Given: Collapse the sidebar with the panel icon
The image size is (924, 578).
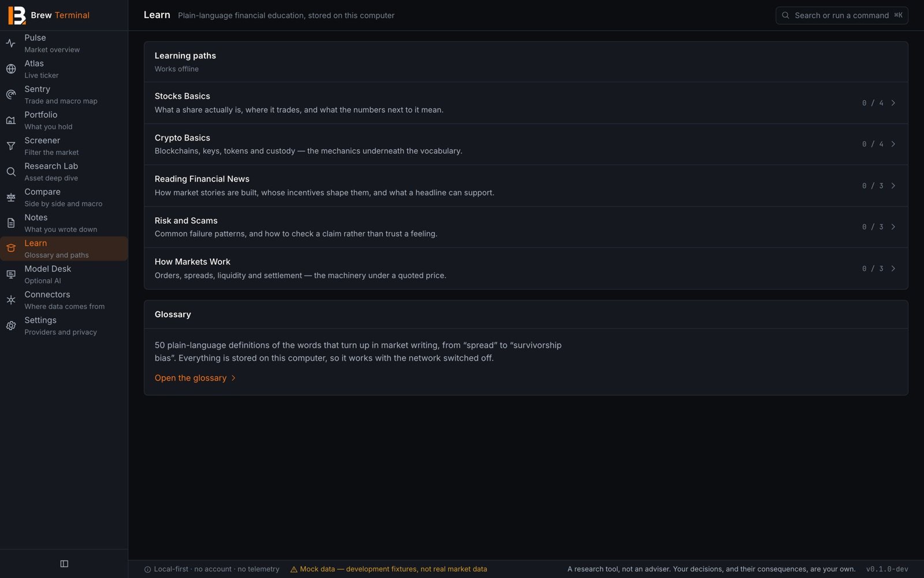Looking at the screenshot, I should (64, 564).
